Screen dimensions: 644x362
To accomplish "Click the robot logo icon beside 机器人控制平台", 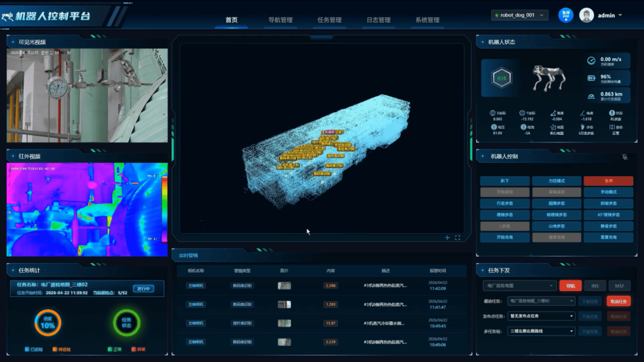I will pyautogui.click(x=7, y=17).
